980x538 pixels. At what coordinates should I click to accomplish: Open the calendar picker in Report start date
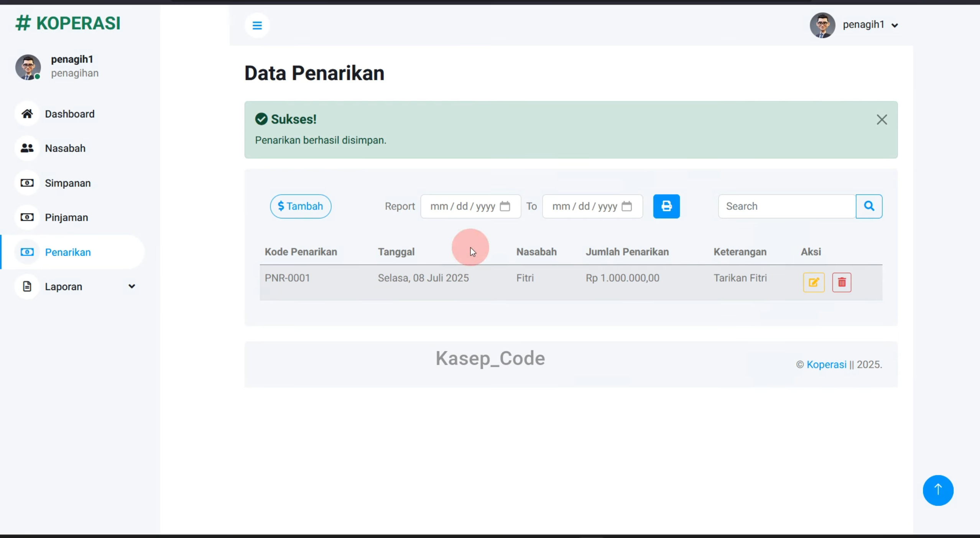coord(505,206)
